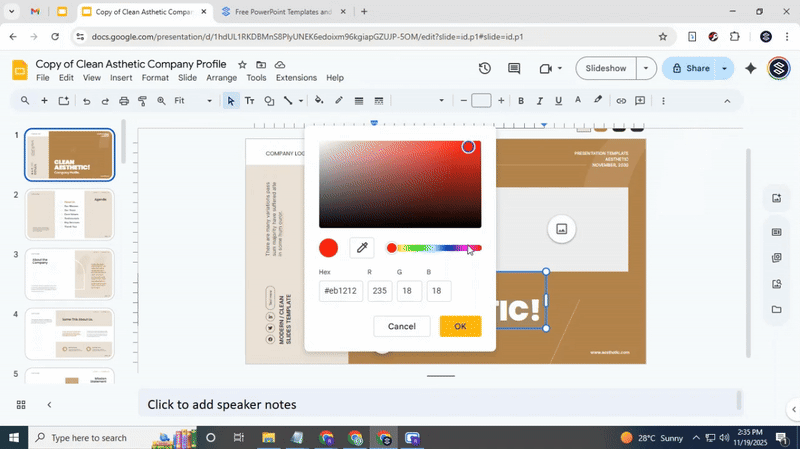Toggle underline formatting
The image size is (800, 449).
(558, 101)
